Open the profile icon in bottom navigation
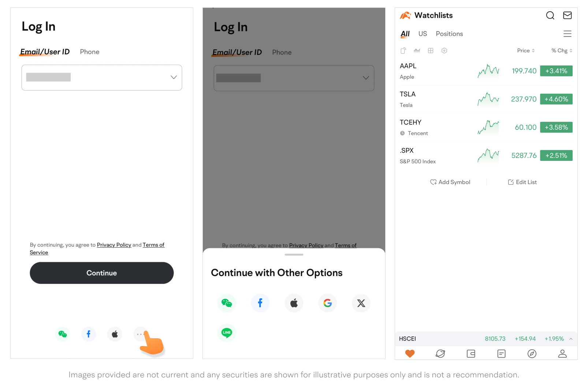Viewport: 588px width, 388px height. point(562,354)
